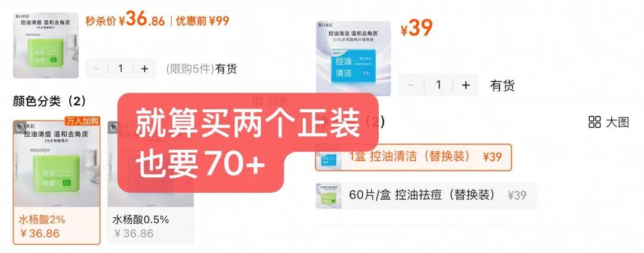This screenshot has width=644, height=253.
Task: Click small green icon in 控油祛痘 option
Action: [x=329, y=196]
